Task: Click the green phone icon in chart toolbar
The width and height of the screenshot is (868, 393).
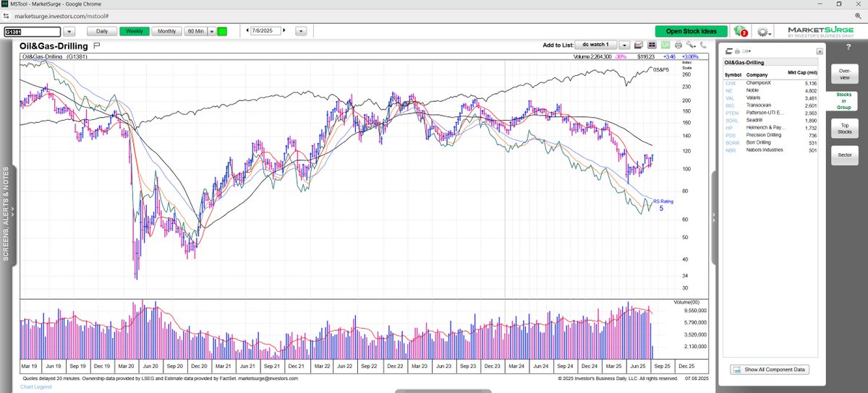Action: 665,45
